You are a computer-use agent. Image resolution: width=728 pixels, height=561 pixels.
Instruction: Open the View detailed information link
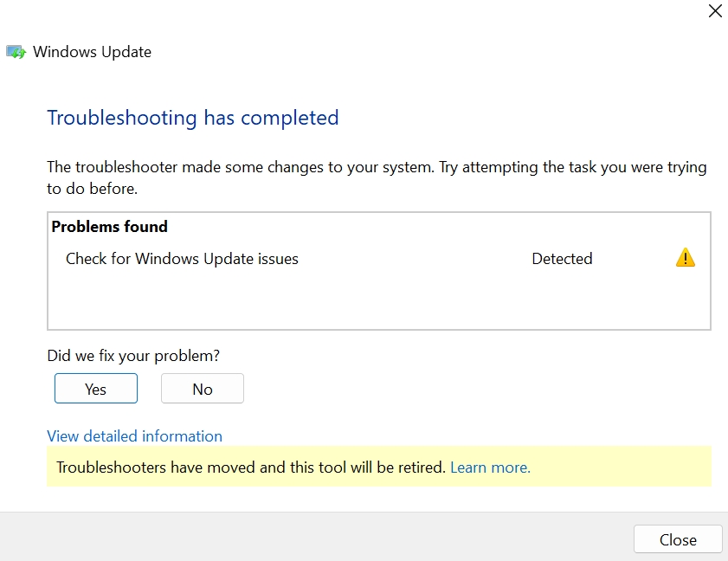(x=135, y=436)
